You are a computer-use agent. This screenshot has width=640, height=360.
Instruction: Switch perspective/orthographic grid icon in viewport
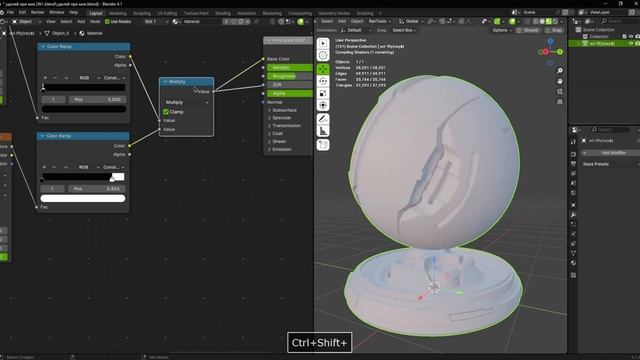560,102
